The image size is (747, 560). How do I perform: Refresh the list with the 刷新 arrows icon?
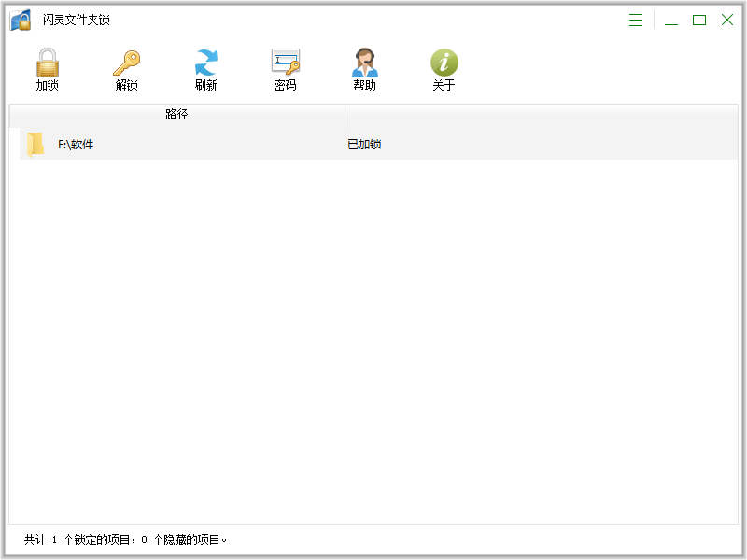(x=205, y=63)
